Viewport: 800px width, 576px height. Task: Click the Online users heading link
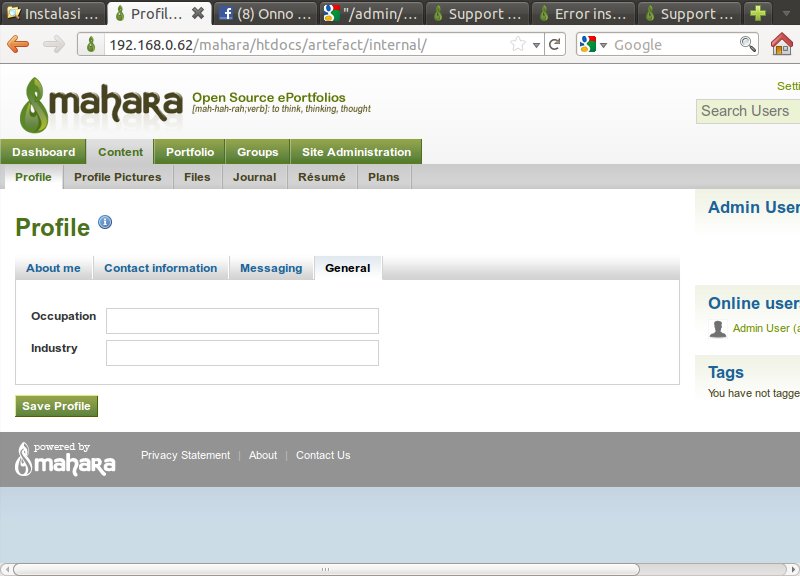click(x=754, y=303)
